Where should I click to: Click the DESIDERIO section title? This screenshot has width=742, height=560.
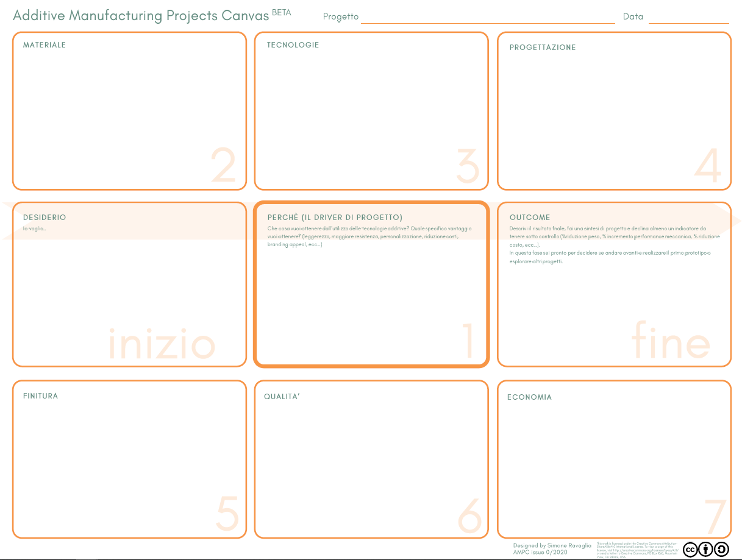click(45, 218)
